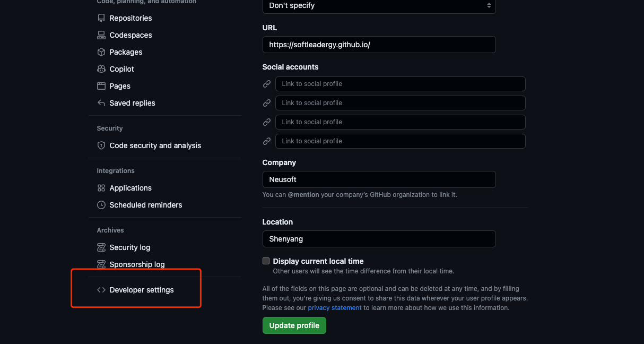
Task: Click the first Link to social profile field
Action: point(400,84)
